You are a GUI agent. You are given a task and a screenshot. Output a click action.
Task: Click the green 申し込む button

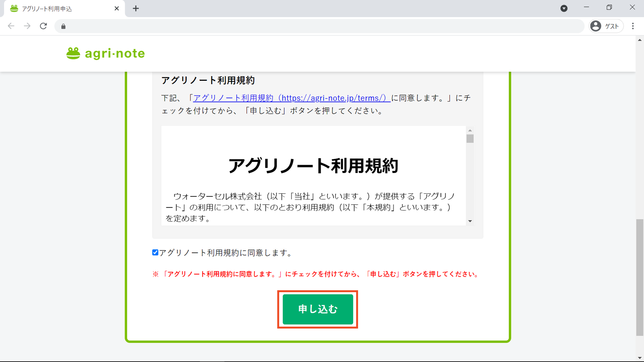318,309
